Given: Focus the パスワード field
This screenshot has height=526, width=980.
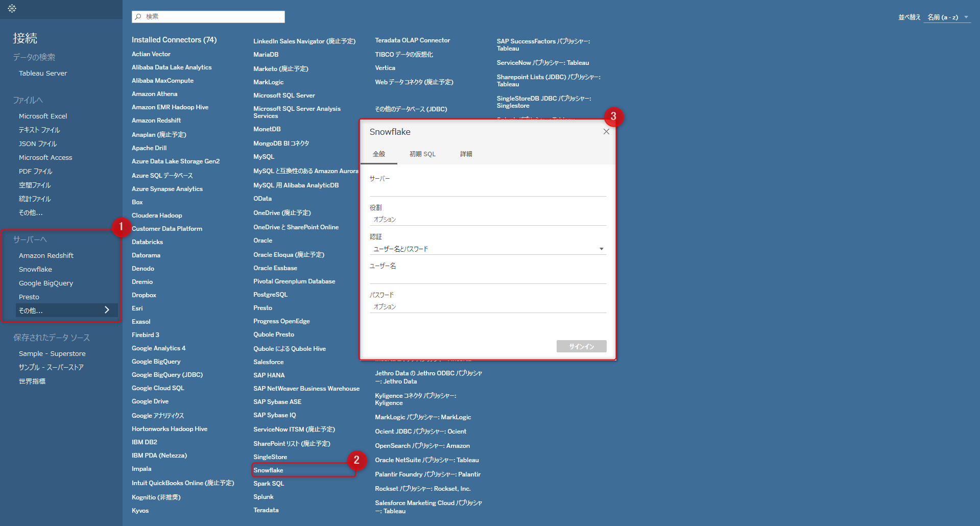Looking at the screenshot, I should tap(487, 306).
